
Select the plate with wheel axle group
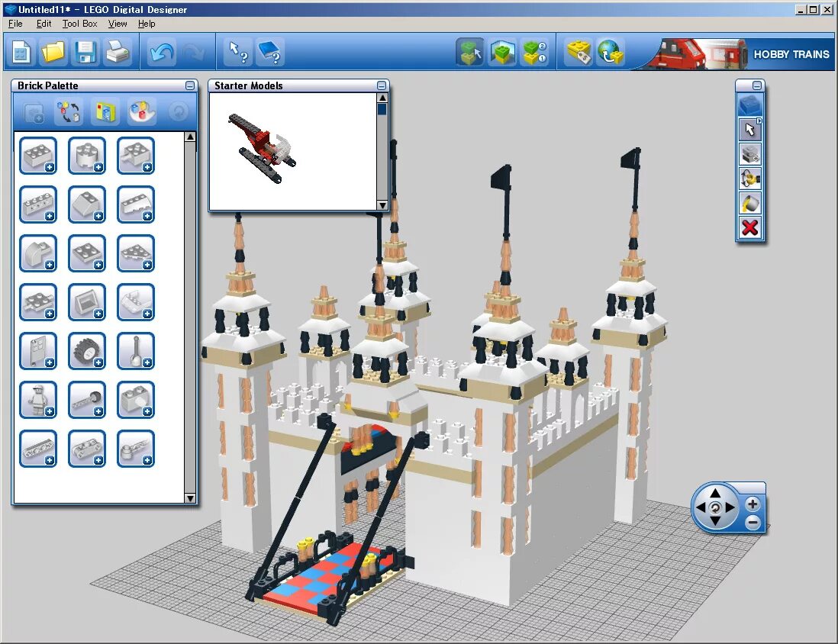pos(38,302)
